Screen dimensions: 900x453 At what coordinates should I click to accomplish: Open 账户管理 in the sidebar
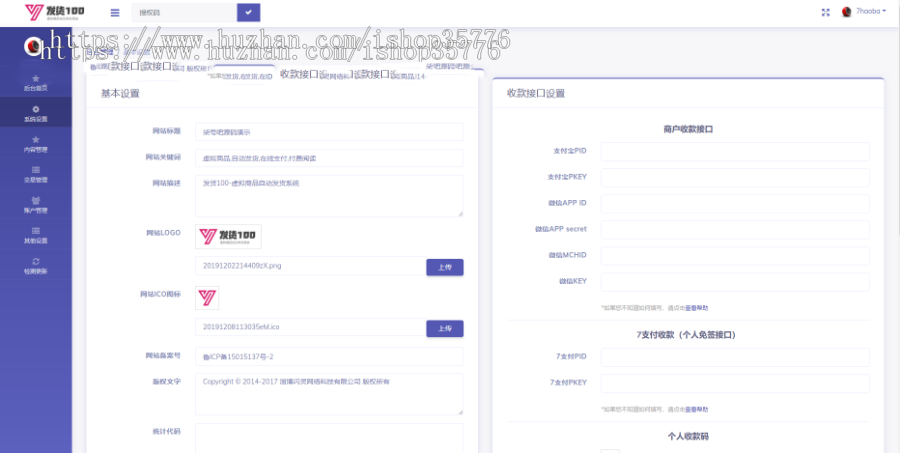point(36,205)
